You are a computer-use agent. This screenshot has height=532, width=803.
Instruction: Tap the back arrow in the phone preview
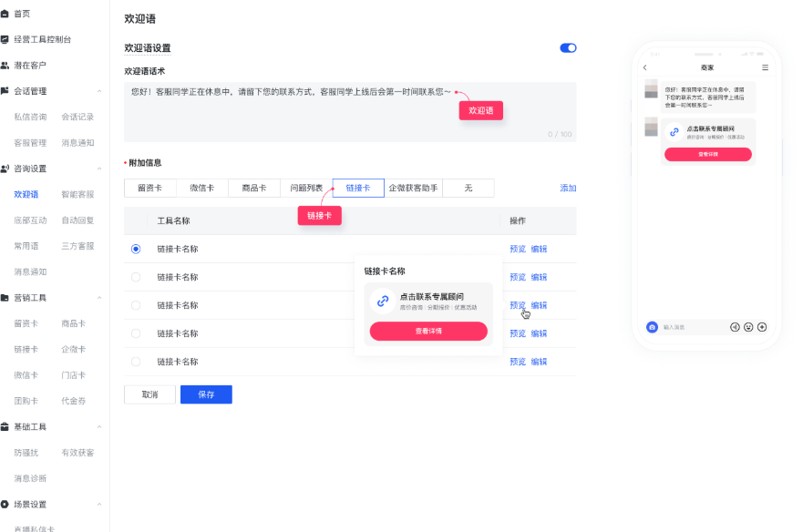pos(644,67)
